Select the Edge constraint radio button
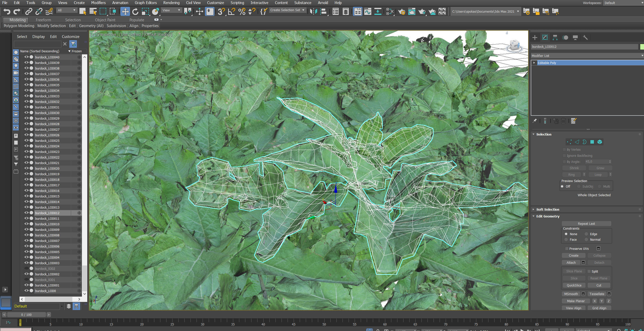Screen dimensions: 644x331 (x=586, y=234)
